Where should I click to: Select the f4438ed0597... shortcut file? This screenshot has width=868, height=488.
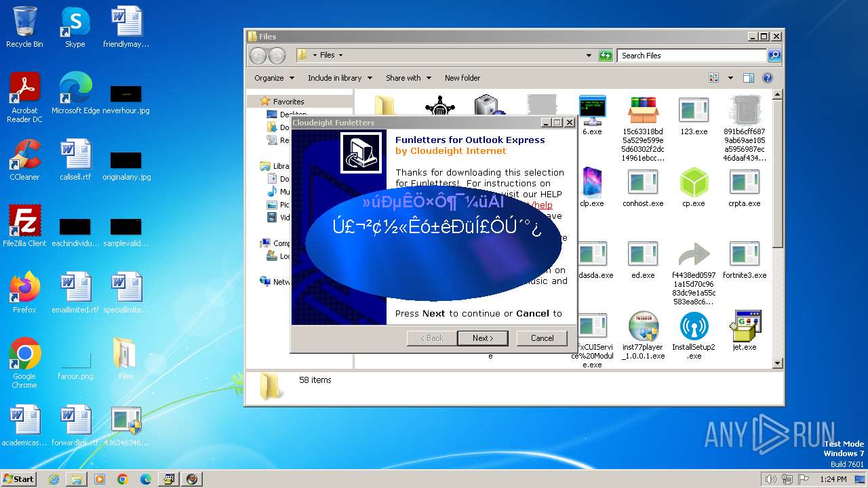[694, 272]
